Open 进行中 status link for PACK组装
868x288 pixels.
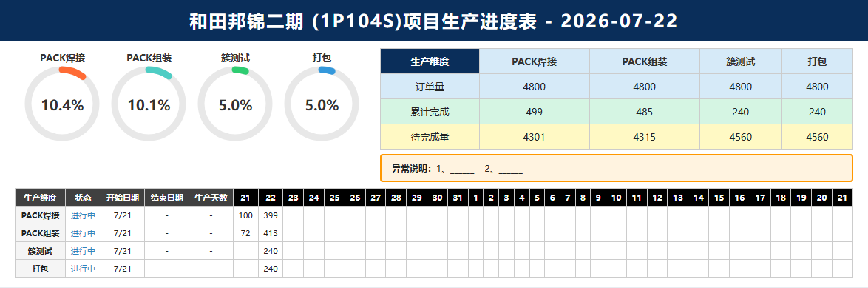point(83,233)
